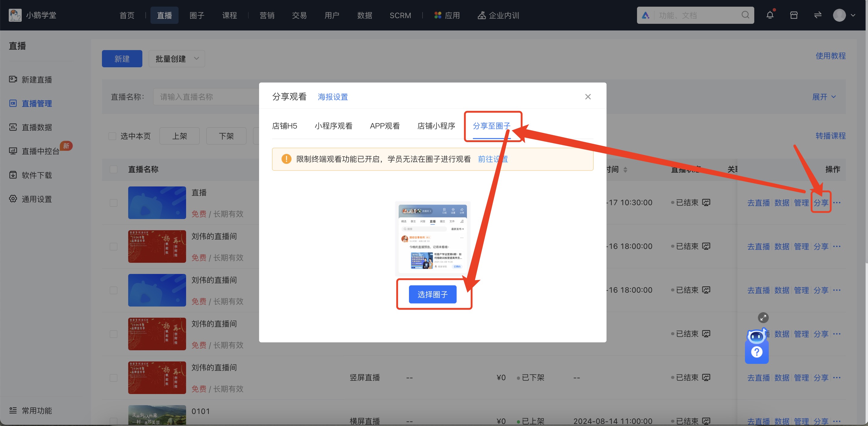The height and width of the screenshot is (426, 868).
Task: Check the 选中本页 checkbox
Action: pyautogui.click(x=113, y=136)
